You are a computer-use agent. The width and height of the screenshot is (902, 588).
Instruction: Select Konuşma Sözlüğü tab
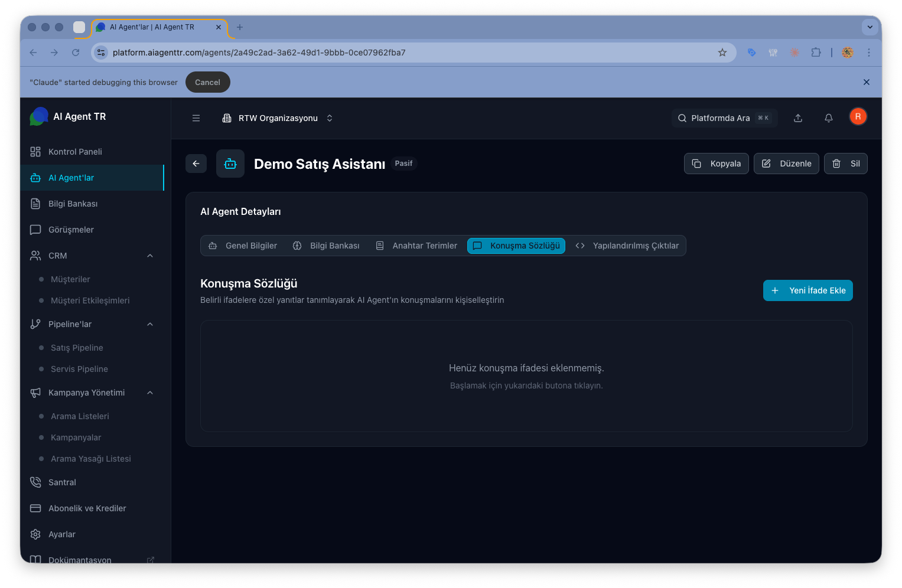(516, 246)
